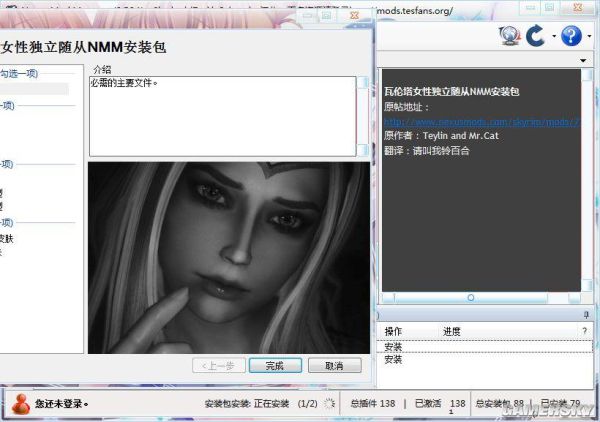Click the ? column header in activity list

584,331
